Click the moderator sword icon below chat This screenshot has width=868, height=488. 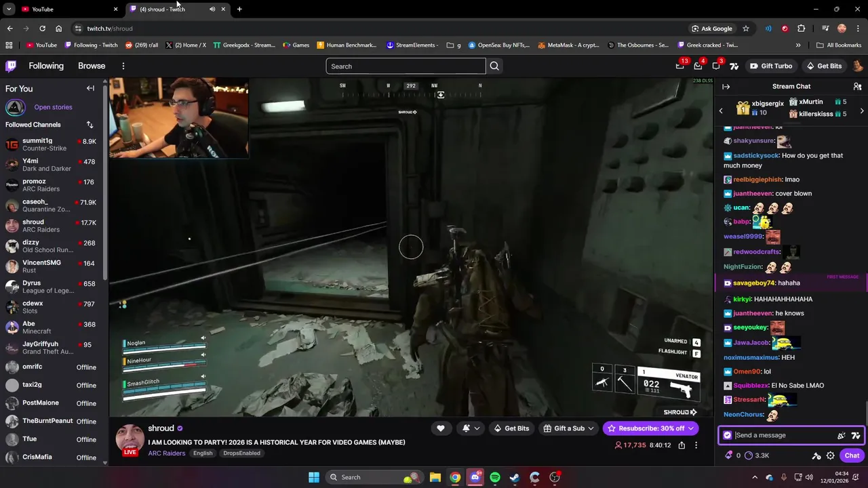(816, 455)
